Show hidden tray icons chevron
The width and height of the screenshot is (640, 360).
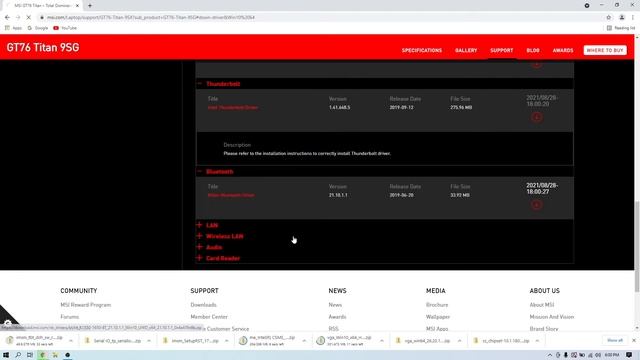pos(550,355)
